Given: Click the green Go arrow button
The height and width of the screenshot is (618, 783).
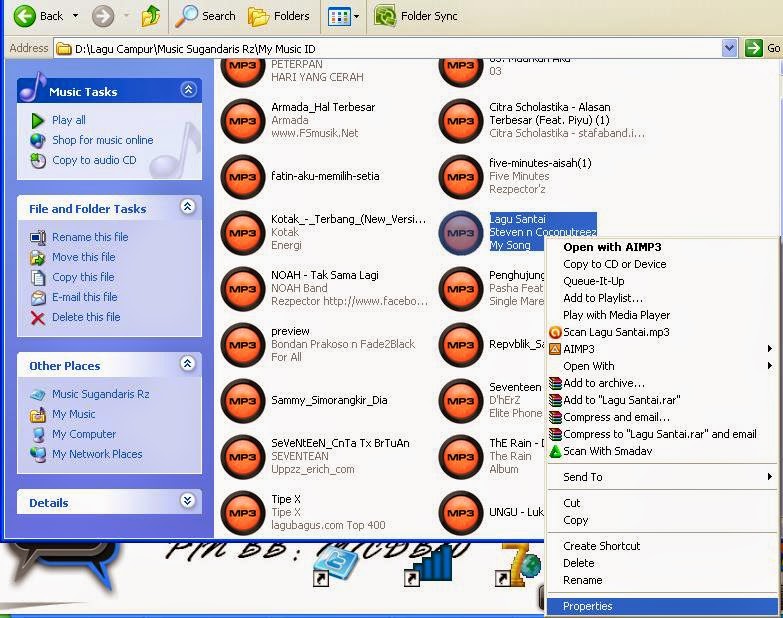Looking at the screenshot, I should 753,48.
